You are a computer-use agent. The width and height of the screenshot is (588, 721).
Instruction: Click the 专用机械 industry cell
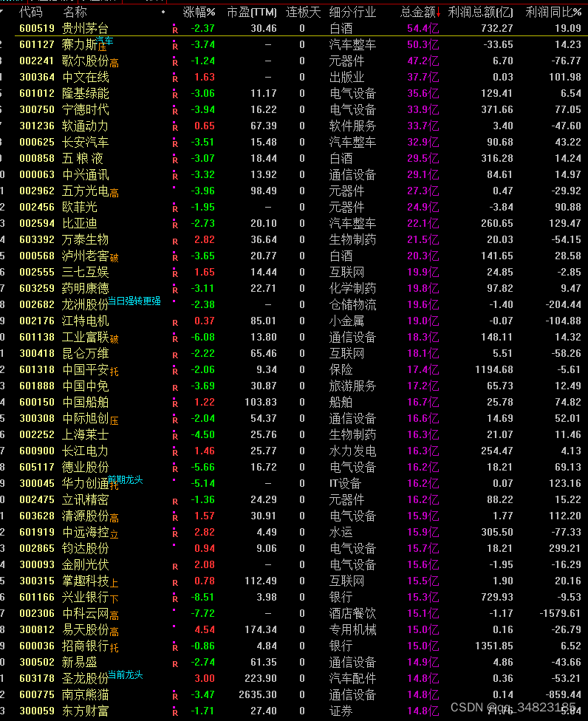352,629
